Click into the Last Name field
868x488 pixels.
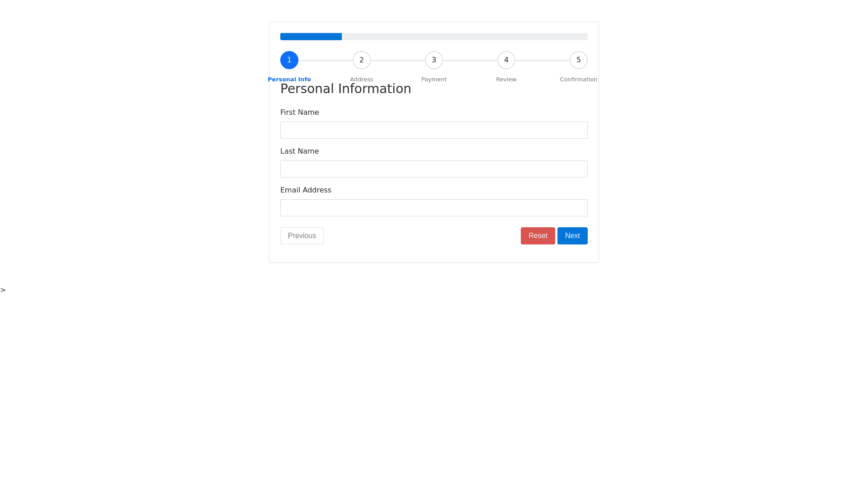(434, 169)
